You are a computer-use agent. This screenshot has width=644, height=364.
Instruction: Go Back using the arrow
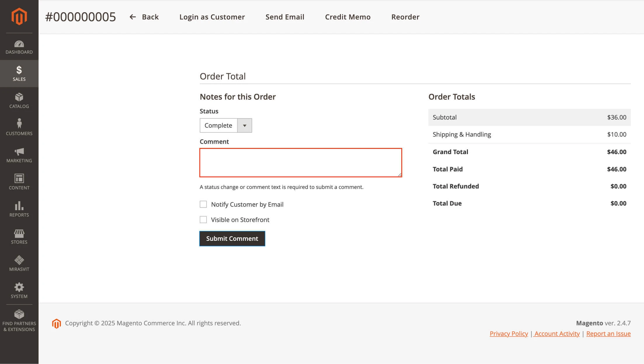[144, 17]
